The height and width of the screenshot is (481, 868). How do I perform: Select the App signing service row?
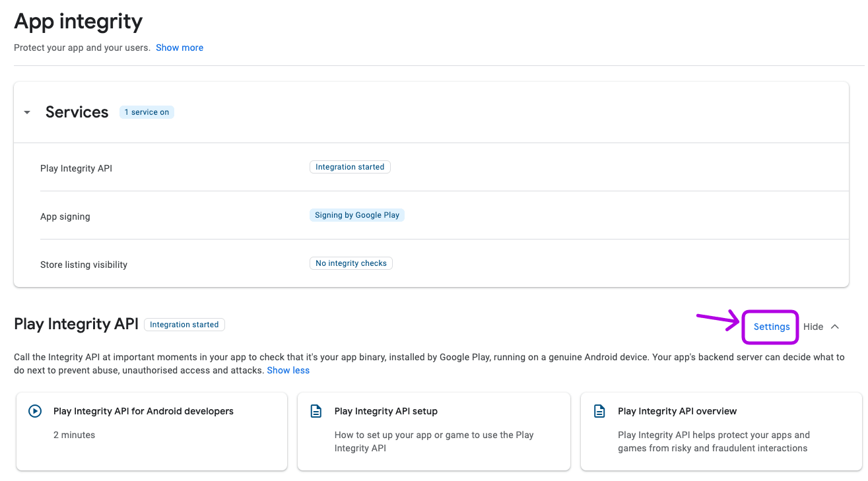65,216
